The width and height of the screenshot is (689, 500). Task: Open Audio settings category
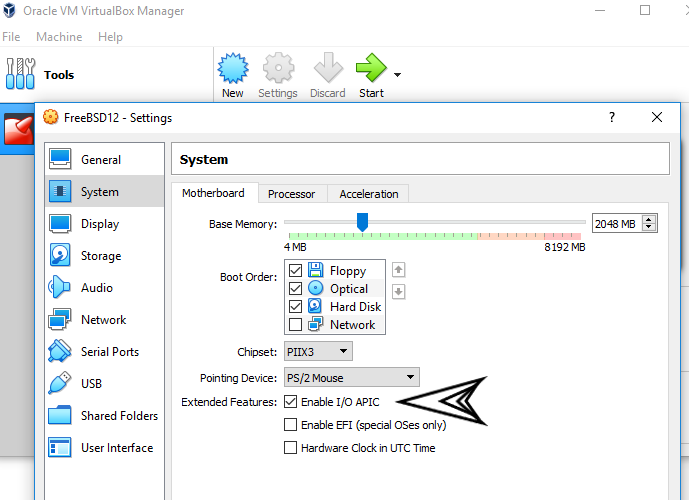[105, 288]
